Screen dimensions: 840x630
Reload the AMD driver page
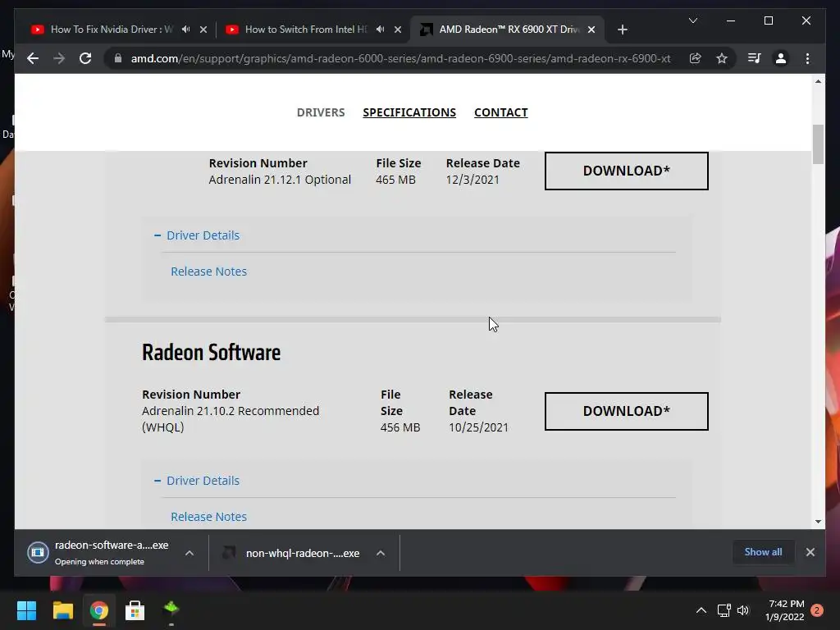(x=85, y=58)
